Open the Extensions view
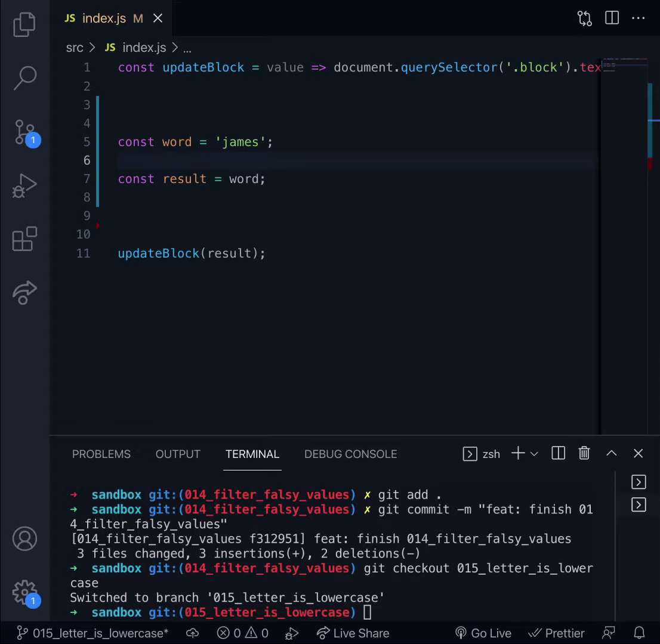 point(24,239)
